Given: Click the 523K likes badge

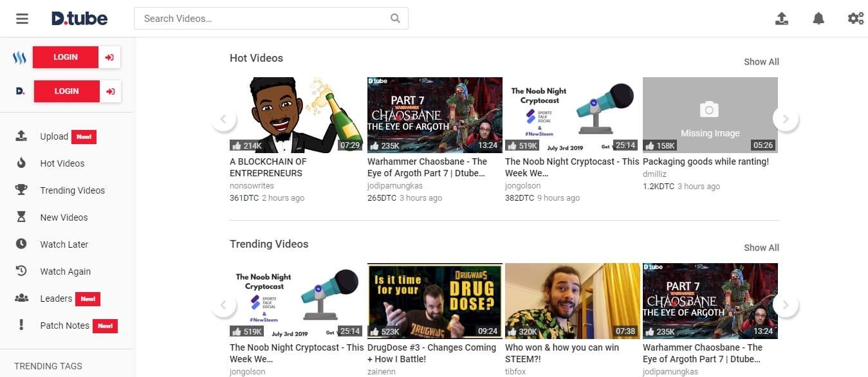Looking at the screenshot, I should tap(385, 331).
